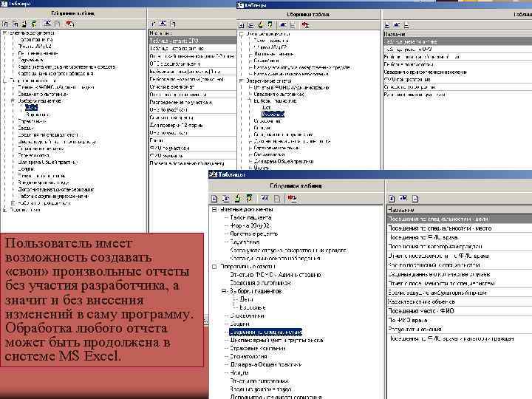Click the 'ab' rename icon above front window's Название list
The height and width of the screenshot is (399, 532).
click(x=403, y=199)
